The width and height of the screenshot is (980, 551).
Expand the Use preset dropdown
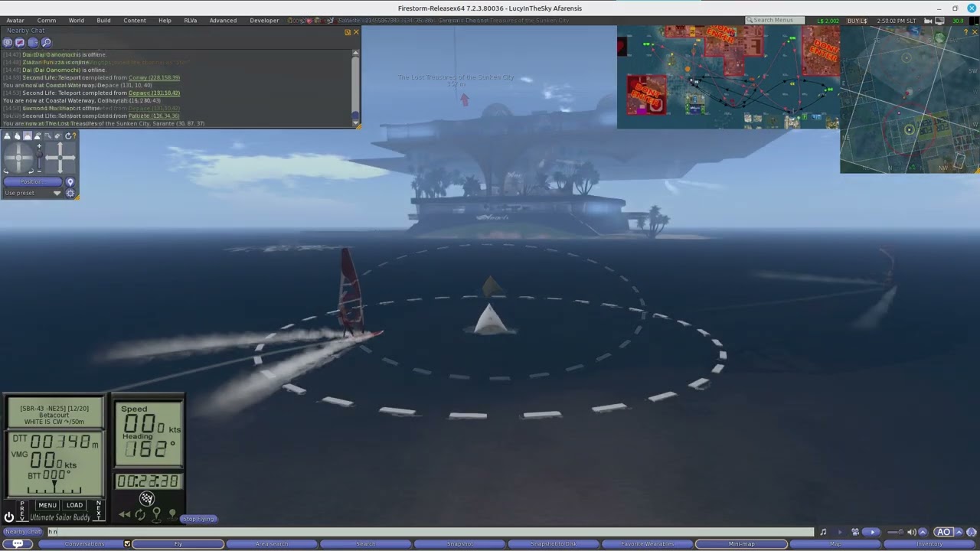[x=32, y=193]
